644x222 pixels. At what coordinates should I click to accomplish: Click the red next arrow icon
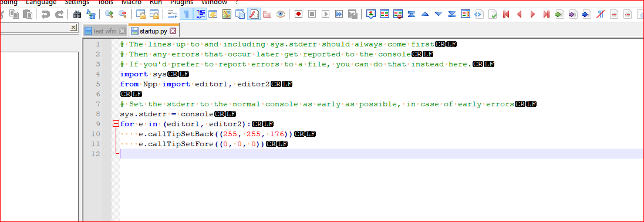coord(532,14)
